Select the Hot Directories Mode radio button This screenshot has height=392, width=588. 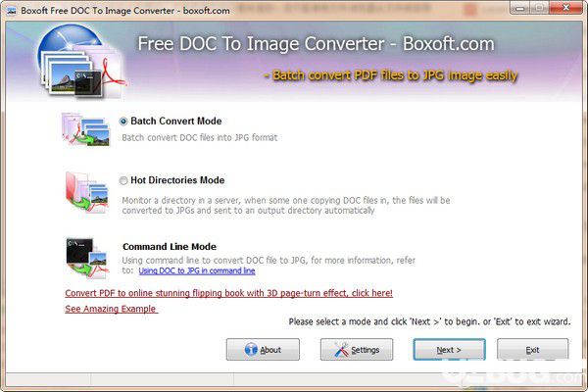123,180
